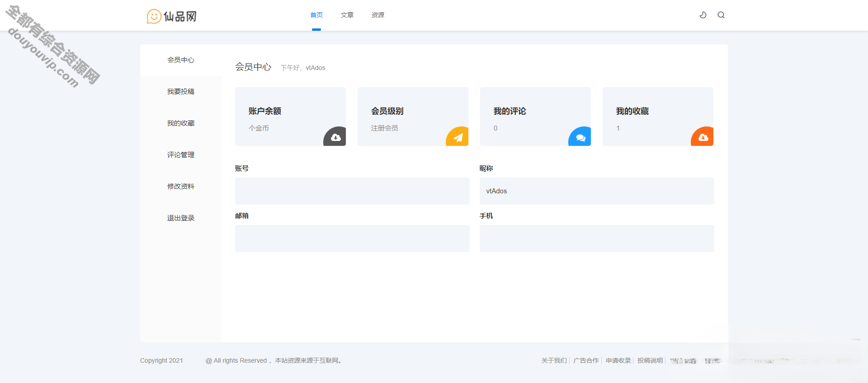Screen dimensions: 868x383
Task: Open the 资源 nav tab
Action: pos(378,15)
